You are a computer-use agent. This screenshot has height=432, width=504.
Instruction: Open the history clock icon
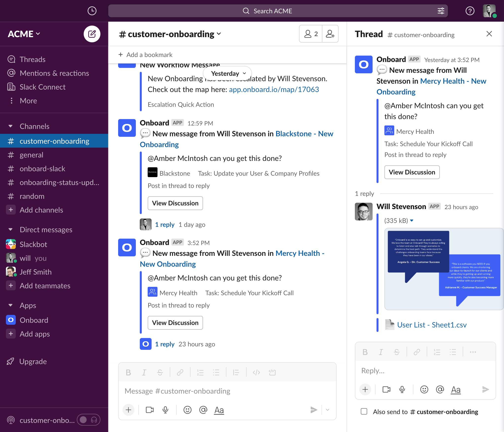click(x=92, y=11)
